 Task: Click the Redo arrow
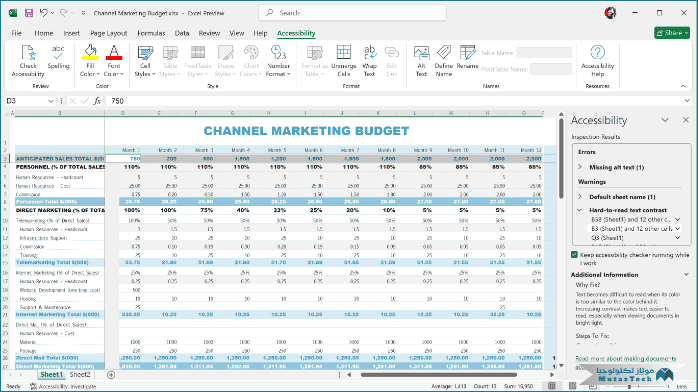coord(64,13)
